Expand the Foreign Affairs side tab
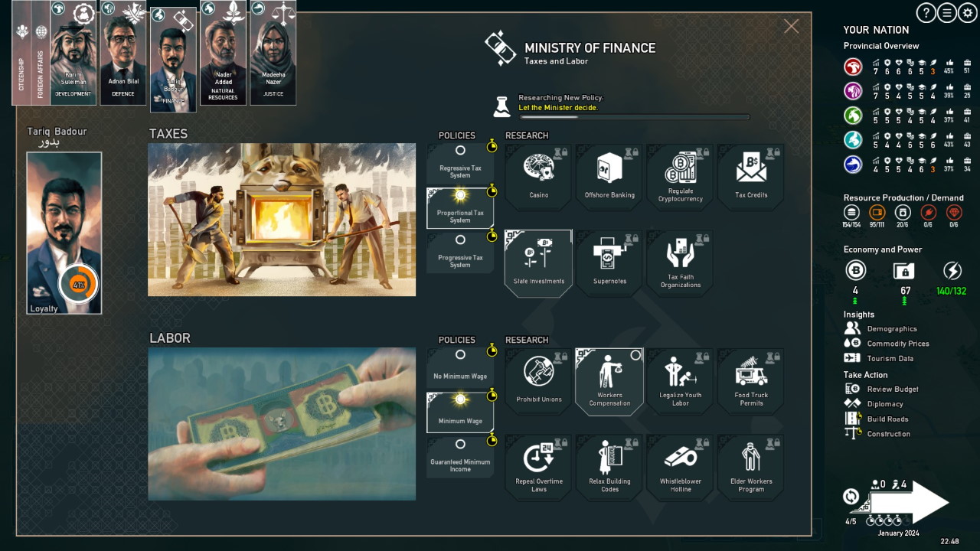The height and width of the screenshot is (551, 980). (41, 54)
